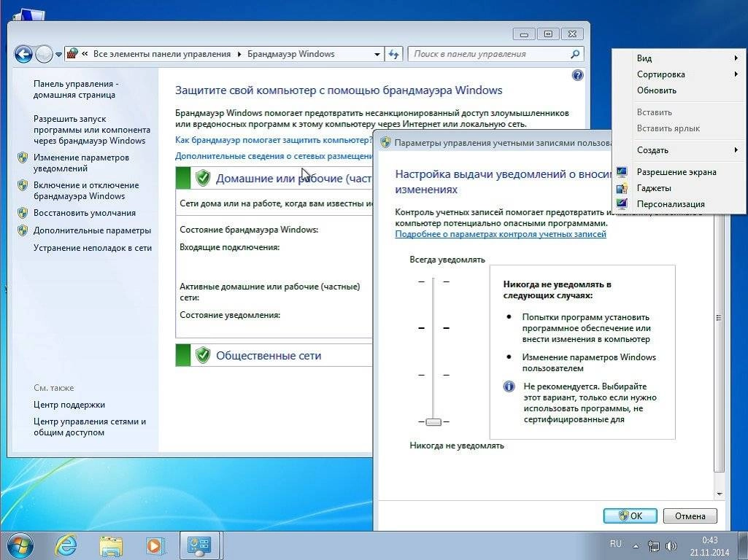This screenshot has width=748, height=560.
Task: Click 'Как брандмауэр помогает защитить компьютер?' link
Action: tap(274, 140)
